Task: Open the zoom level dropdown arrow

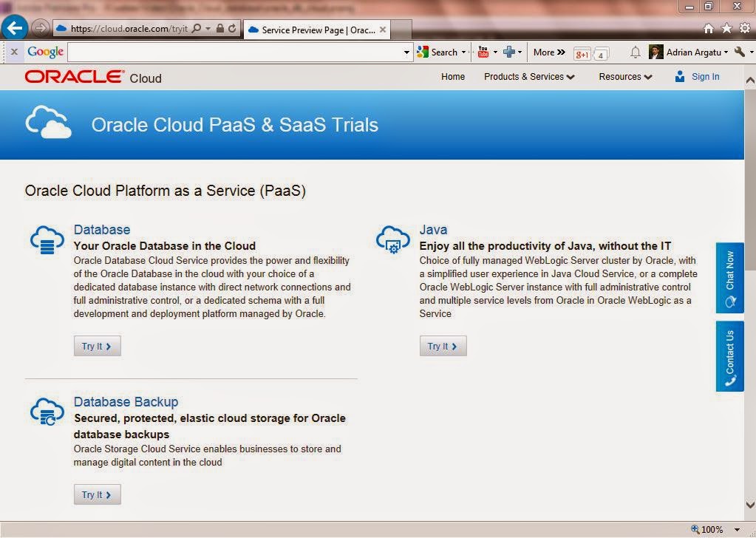Action: 738,530
